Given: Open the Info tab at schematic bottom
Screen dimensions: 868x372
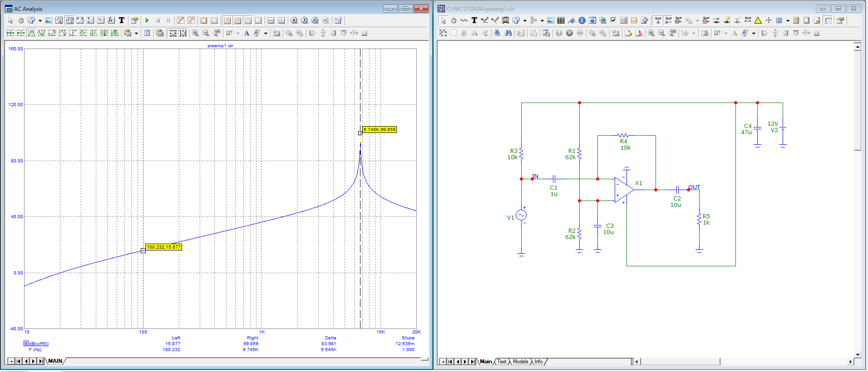Looking at the screenshot, I should coord(538,362).
